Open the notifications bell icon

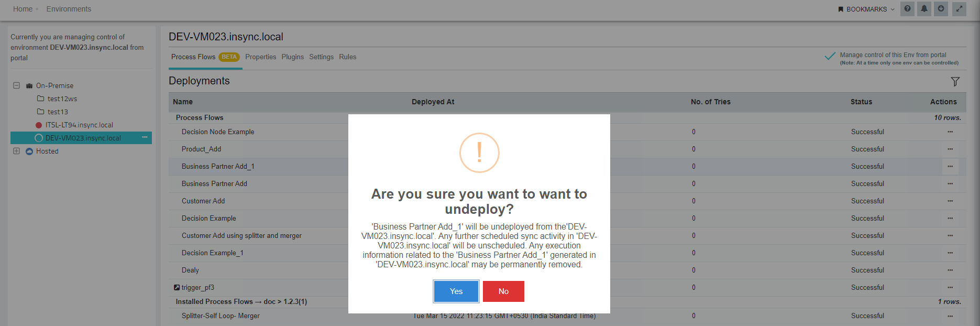click(924, 9)
